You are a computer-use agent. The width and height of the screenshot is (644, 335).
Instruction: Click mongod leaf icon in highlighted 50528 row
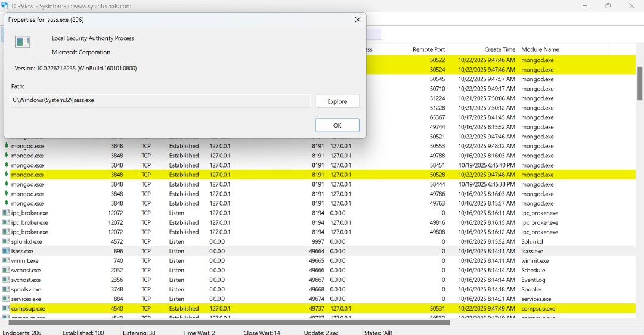[x=6, y=174]
